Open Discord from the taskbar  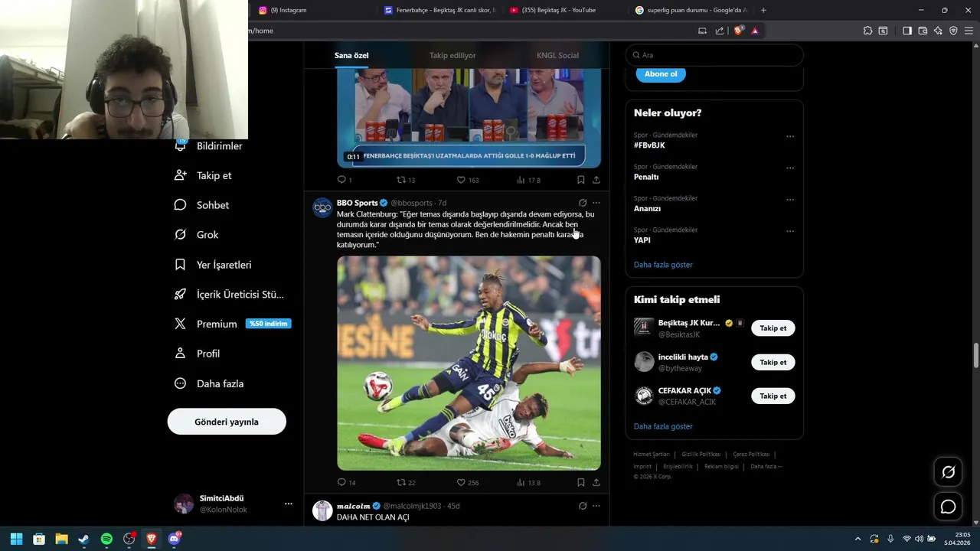(174, 539)
